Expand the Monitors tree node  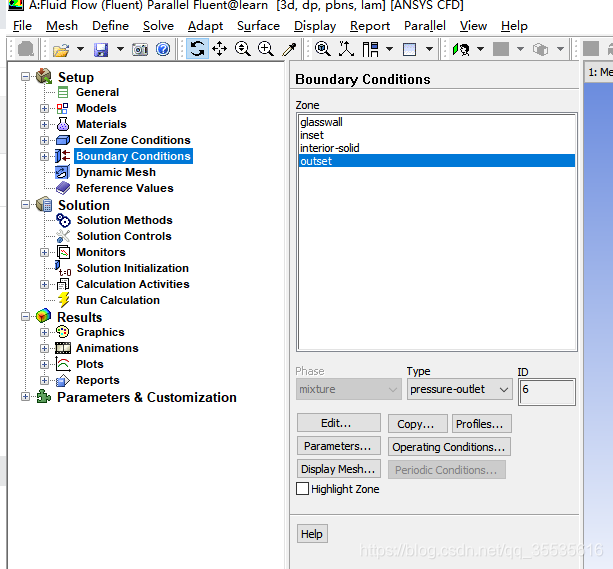point(44,252)
